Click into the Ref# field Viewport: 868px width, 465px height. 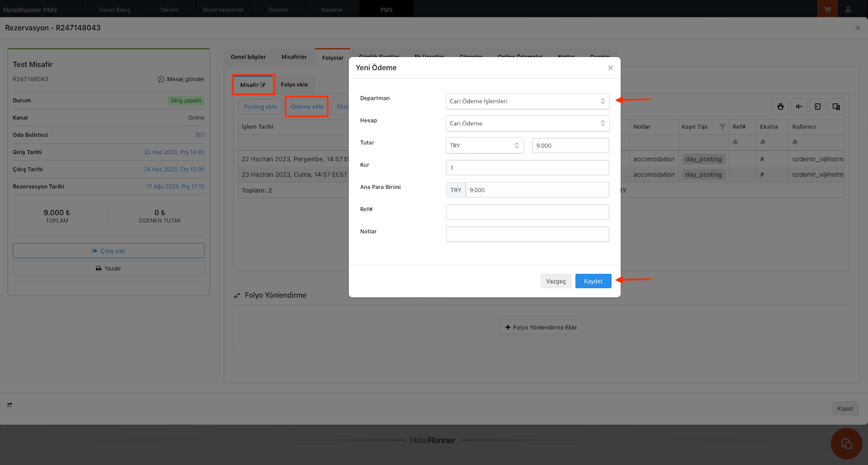click(x=527, y=212)
